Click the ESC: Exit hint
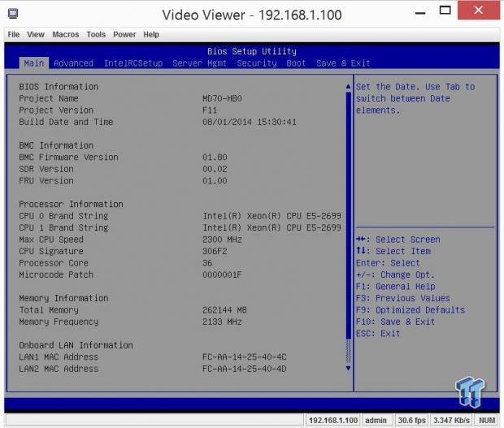This screenshot has width=504, height=428. coord(378,334)
